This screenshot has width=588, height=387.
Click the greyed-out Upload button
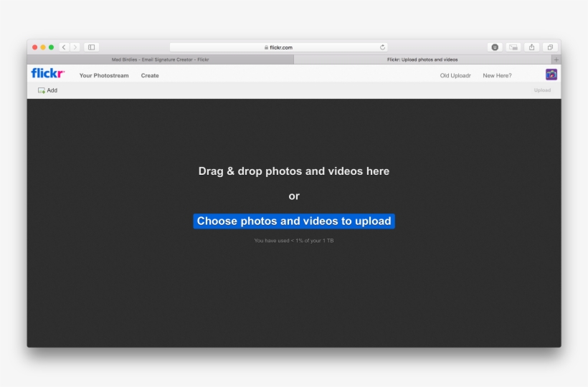coord(542,90)
